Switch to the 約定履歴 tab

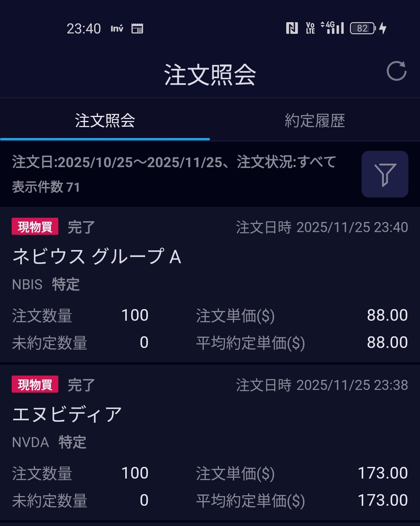coord(315,121)
